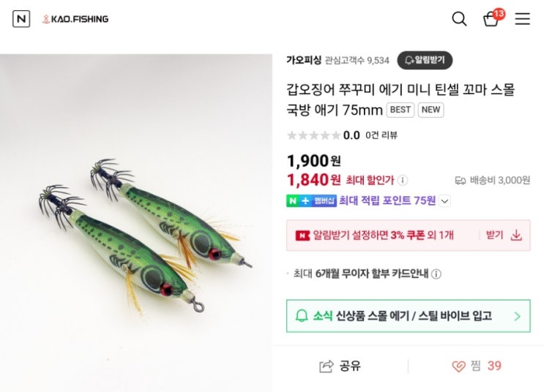The height and width of the screenshot is (392, 544).
Task: Click the Naver N logo icon
Action: point(21,19)
